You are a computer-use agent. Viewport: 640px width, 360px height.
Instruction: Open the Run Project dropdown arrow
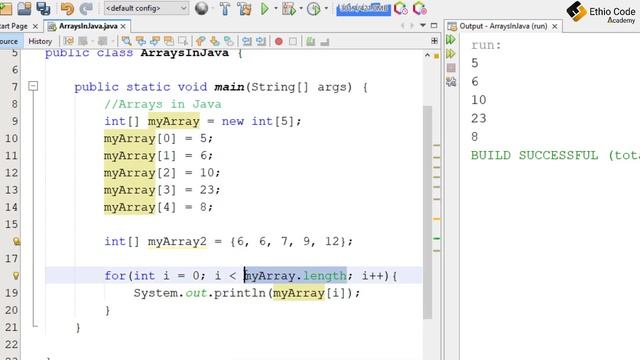[276, 9]
